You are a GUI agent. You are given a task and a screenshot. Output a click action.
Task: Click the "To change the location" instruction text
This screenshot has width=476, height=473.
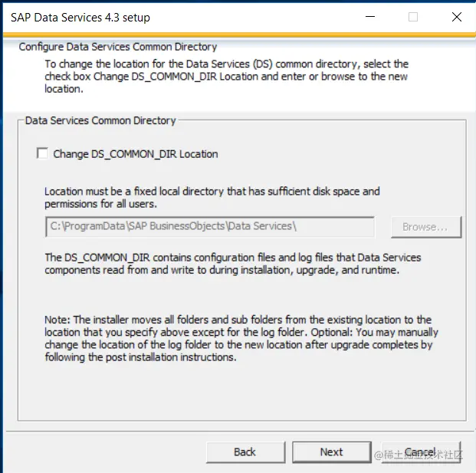tap(226, 76)
